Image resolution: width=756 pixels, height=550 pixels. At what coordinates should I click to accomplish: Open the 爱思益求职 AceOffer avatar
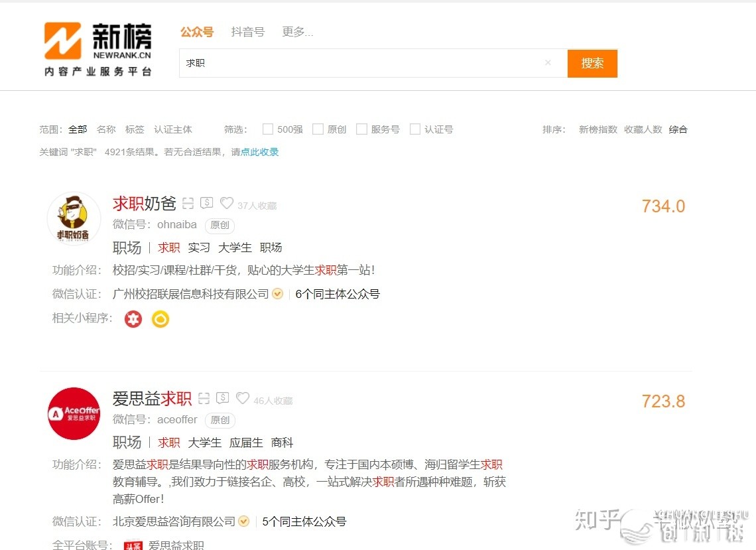point(74,413)
